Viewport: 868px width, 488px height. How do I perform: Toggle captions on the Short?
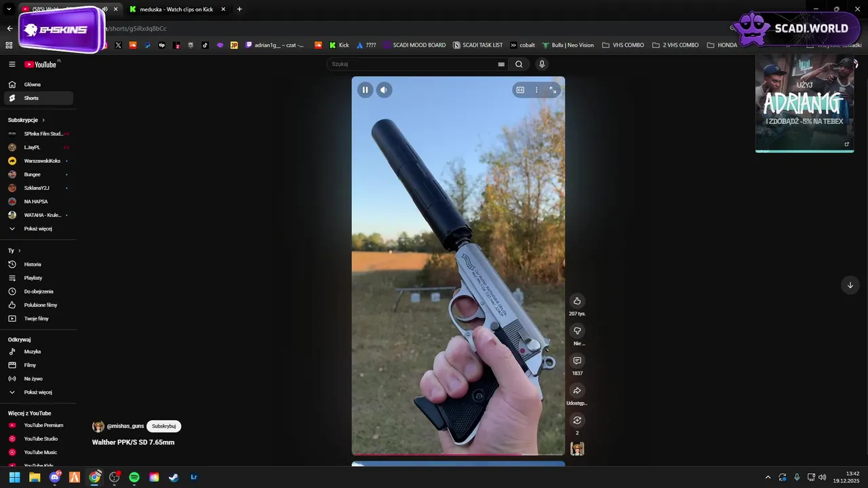pyautogui.click(x=520, y=90)
